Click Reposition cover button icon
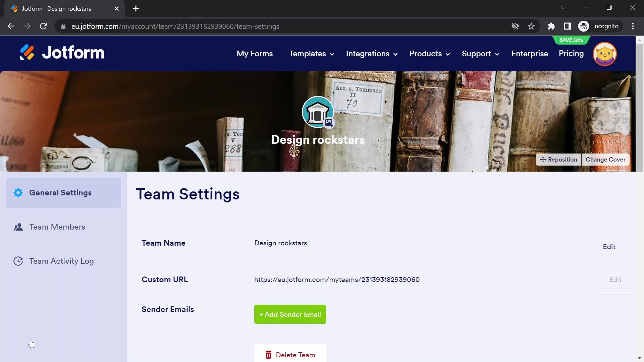Image resolution: width=644 pixels, height=362 pixels. click(x=544, y=160)
